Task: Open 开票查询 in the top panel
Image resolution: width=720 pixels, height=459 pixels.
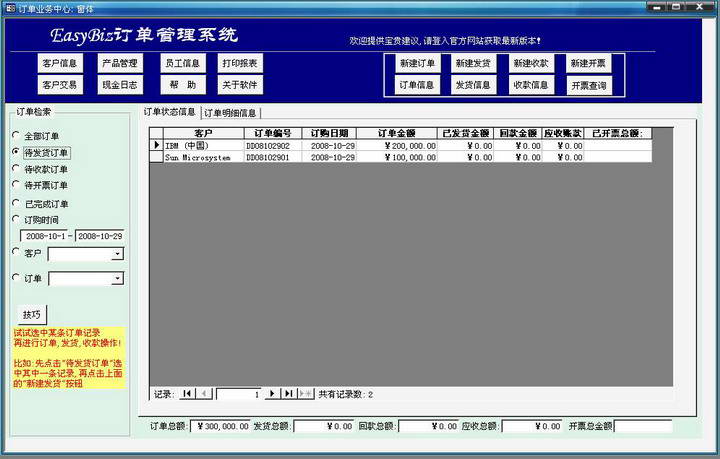Action: coord(588,86)
